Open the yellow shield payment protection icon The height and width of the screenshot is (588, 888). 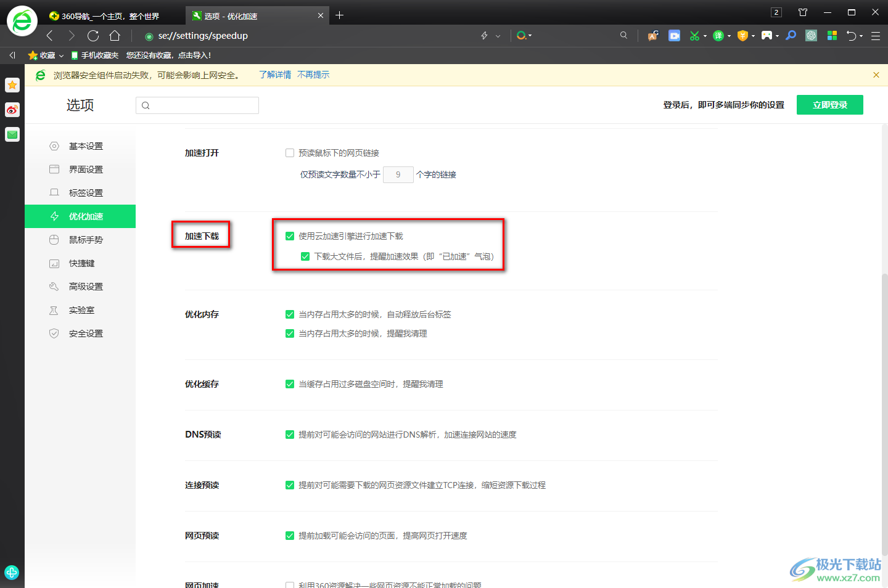click(742, 36)
